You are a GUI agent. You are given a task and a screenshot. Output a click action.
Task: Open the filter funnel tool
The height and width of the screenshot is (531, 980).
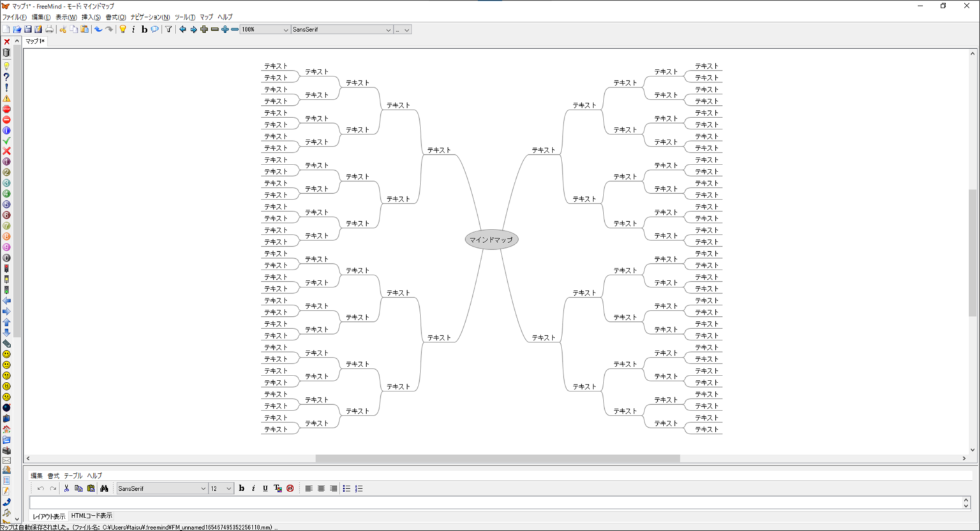(168, 29)
